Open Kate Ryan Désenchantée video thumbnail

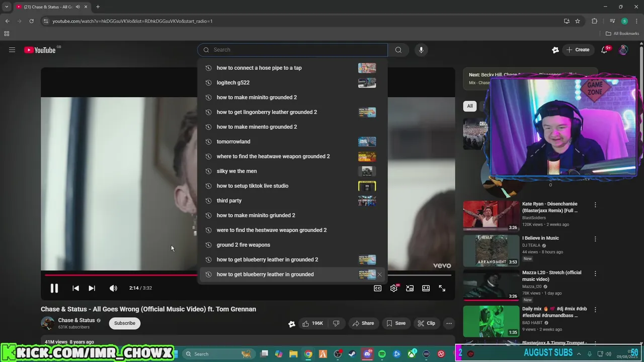(491, 216)
